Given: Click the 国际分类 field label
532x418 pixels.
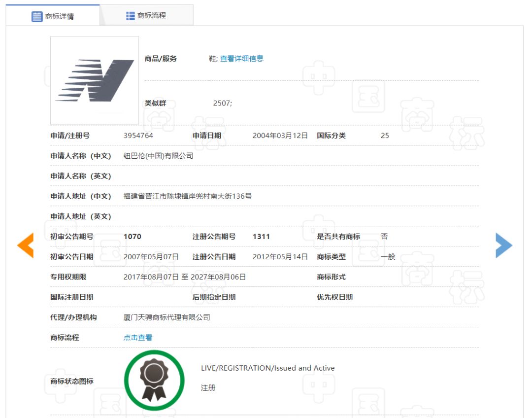Looking at the screenshot, I should (x=331, y=136).
